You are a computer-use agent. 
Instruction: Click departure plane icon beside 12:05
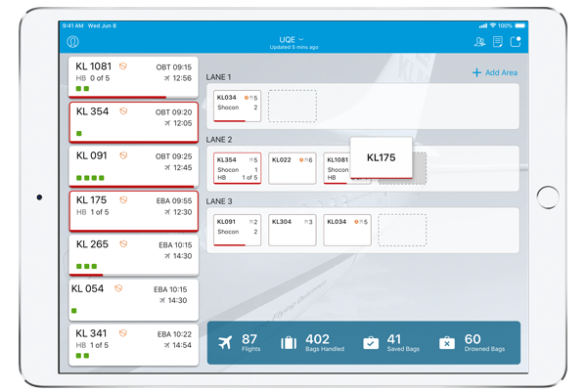pyautogui.click(x=167, y=123)
